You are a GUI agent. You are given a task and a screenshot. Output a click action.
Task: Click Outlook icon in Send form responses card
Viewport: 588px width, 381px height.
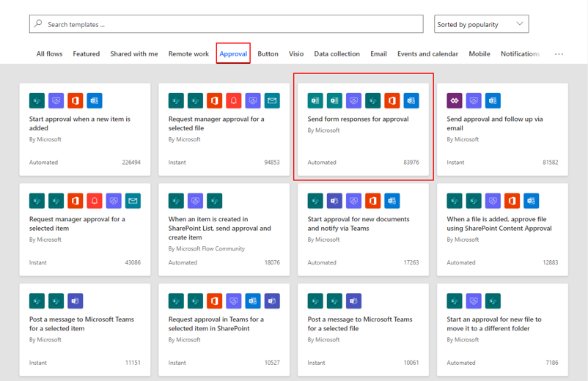point(411,100)
